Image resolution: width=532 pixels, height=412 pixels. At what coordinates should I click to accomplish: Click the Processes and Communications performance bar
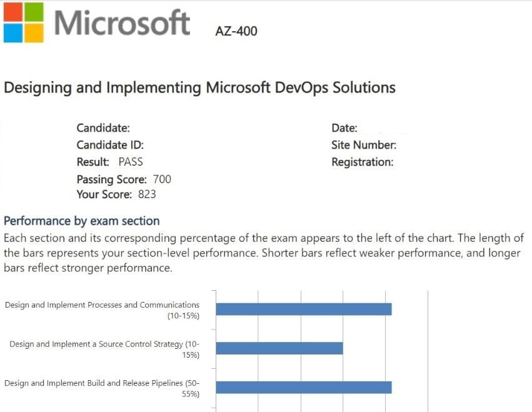click(303, 309)
